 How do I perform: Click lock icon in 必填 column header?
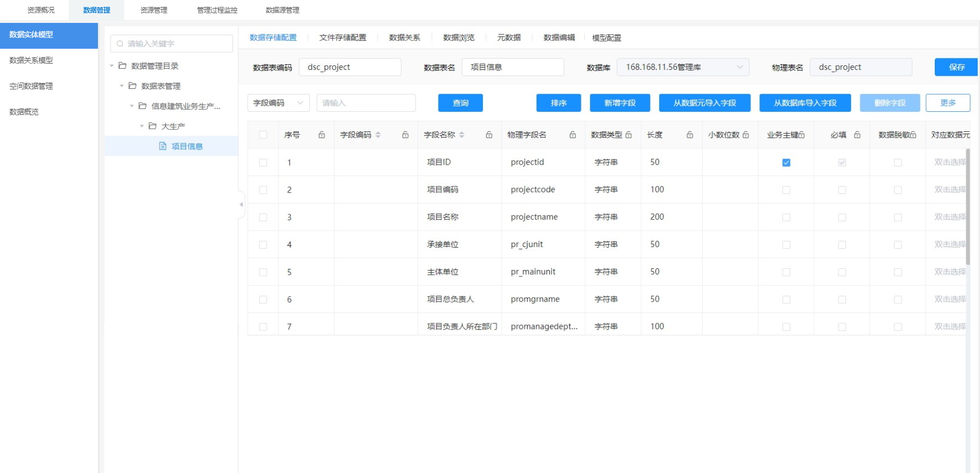857,135
